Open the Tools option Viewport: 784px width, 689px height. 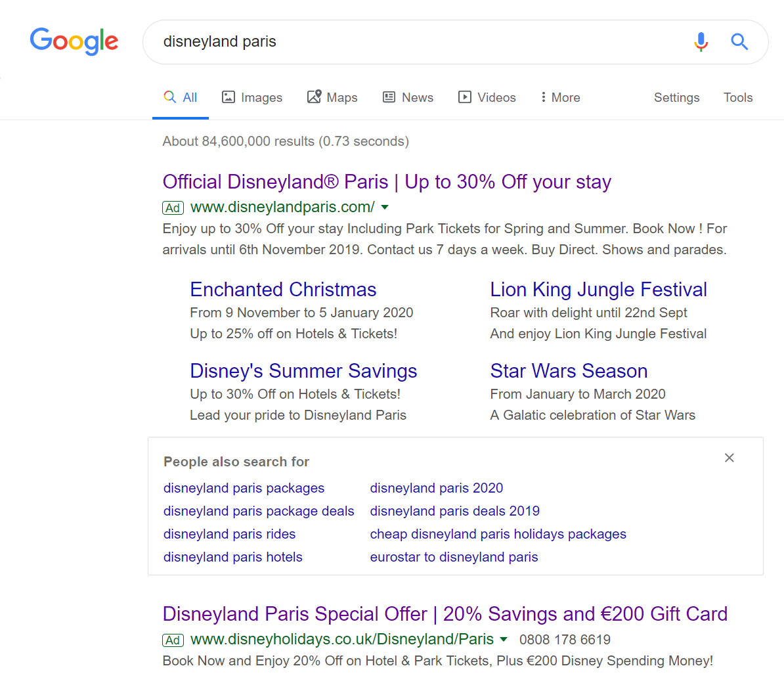tap(738, 97)
